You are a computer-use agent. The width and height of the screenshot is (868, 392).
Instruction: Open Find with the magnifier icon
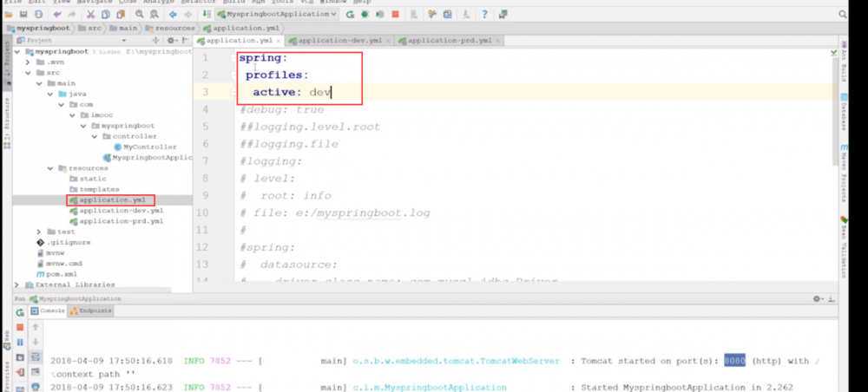pyautogui.click(x=140, y=15)
